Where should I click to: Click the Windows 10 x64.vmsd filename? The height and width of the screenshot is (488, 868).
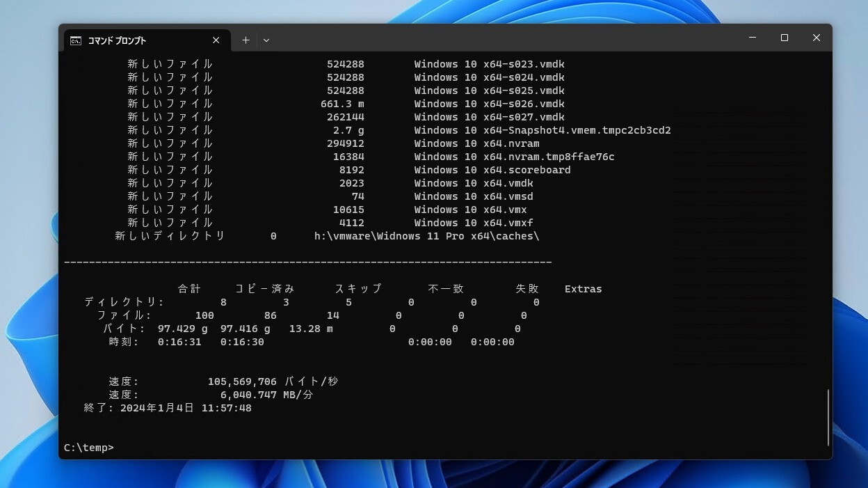pos(473,196)
